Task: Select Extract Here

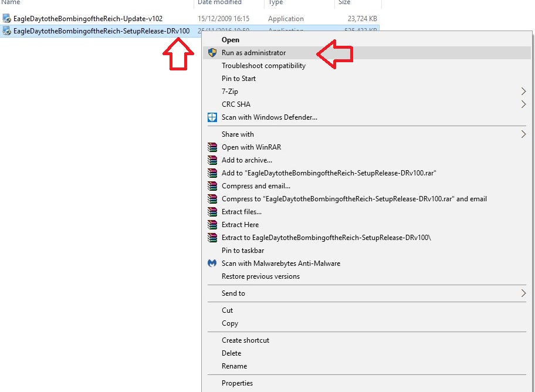Action: [x=367, y=225]
